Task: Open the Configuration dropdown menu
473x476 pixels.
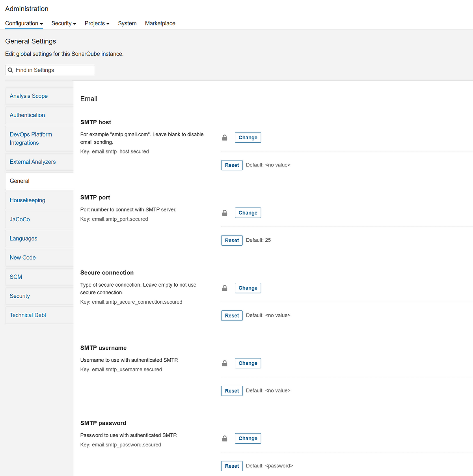Action: [24, 23]
